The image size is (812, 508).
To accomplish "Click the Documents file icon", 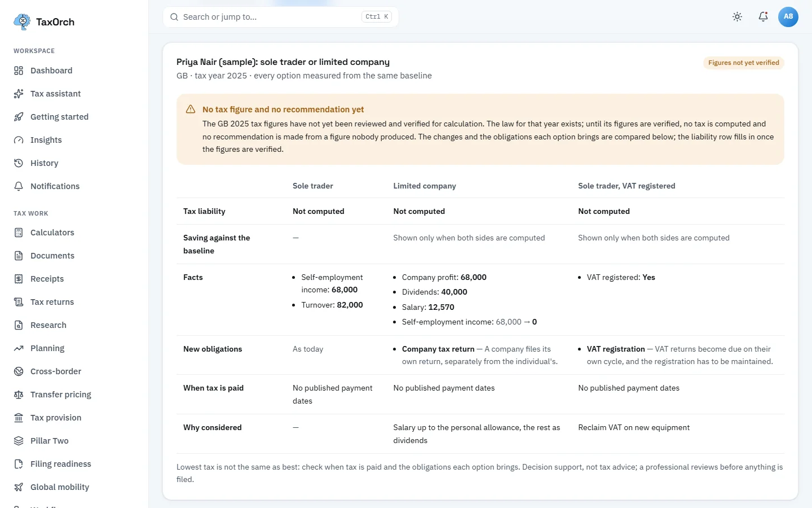I will coord(19,256).
